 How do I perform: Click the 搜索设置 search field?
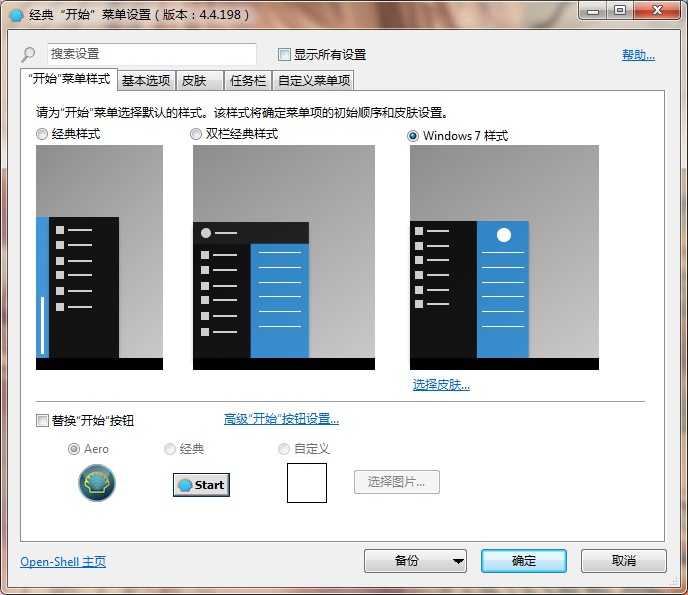pyautogui.click(x=152, y=54)
